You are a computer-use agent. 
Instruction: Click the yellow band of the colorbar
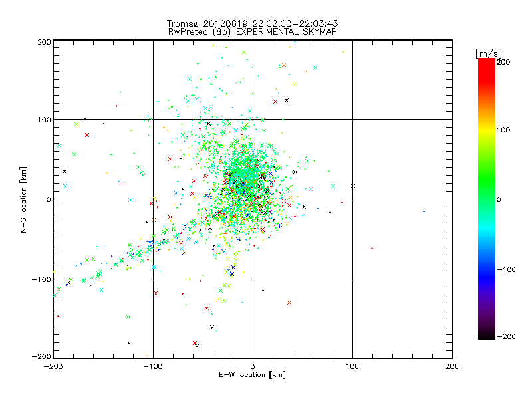487,130
